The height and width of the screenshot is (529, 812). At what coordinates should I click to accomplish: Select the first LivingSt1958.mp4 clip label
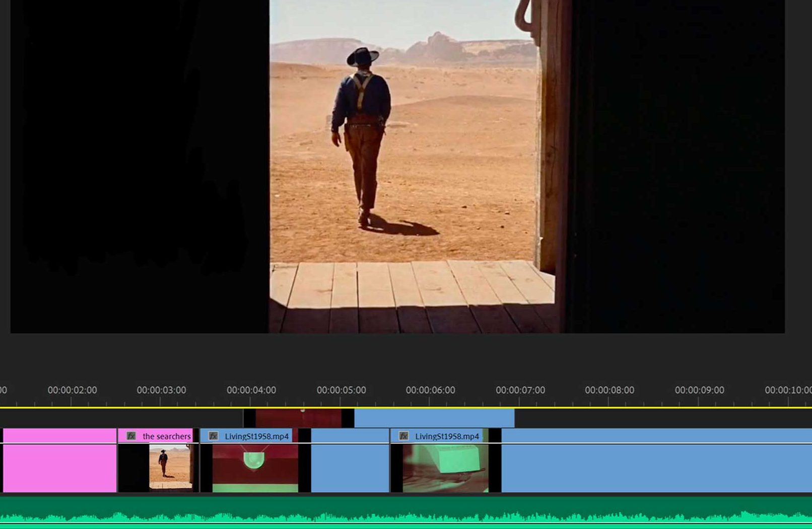pos(257,436)
